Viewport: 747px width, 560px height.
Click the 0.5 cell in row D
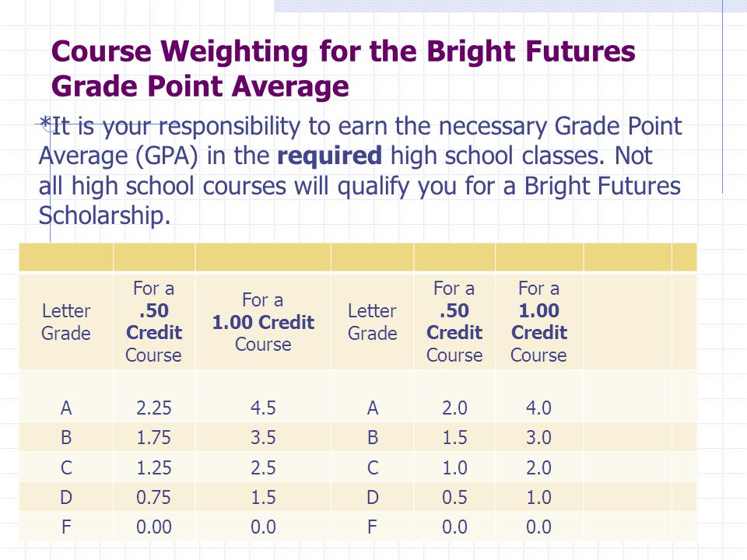[454, 498]
